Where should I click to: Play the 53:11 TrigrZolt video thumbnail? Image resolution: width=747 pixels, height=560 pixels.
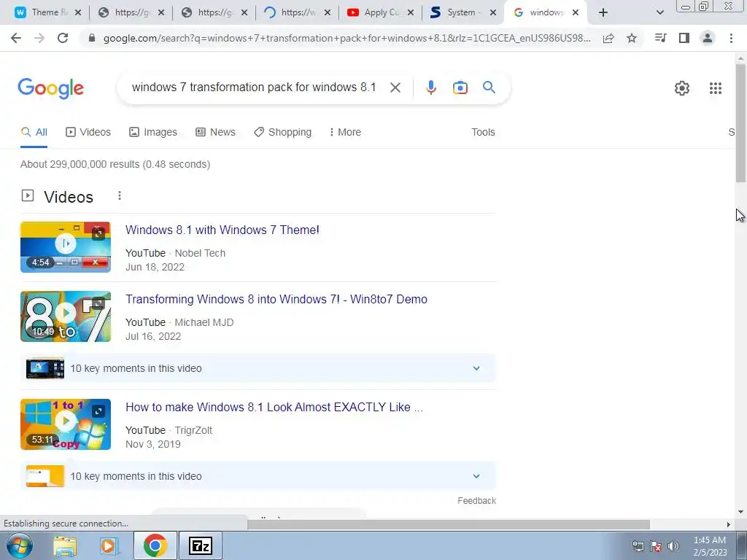coord(65,424)
